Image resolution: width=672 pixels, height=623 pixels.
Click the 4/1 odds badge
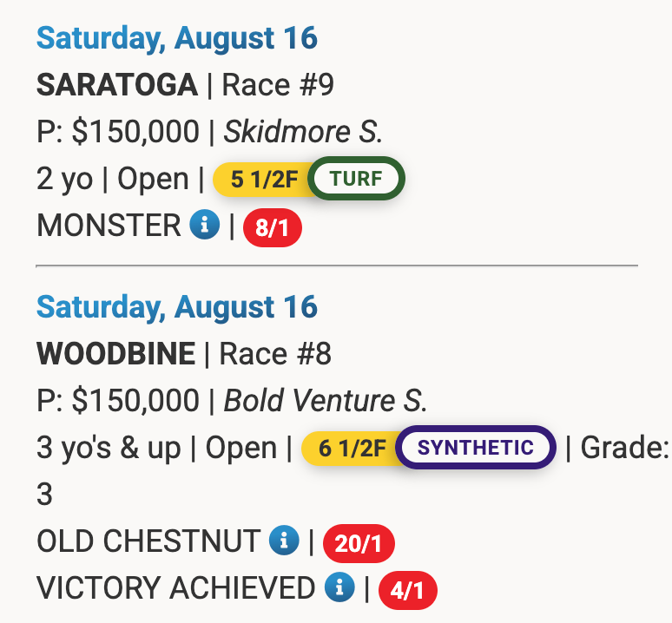[x=407, y=592]
